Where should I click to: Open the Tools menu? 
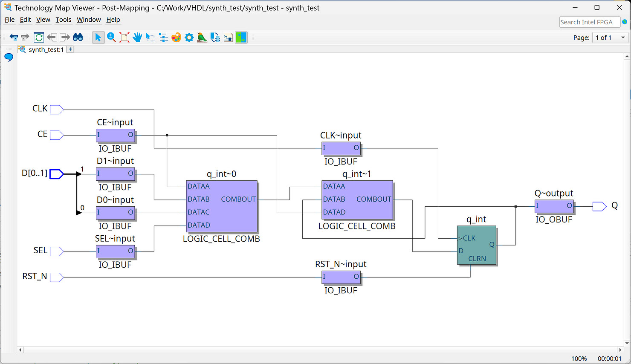pyautogui.click(x=63, y=20)
